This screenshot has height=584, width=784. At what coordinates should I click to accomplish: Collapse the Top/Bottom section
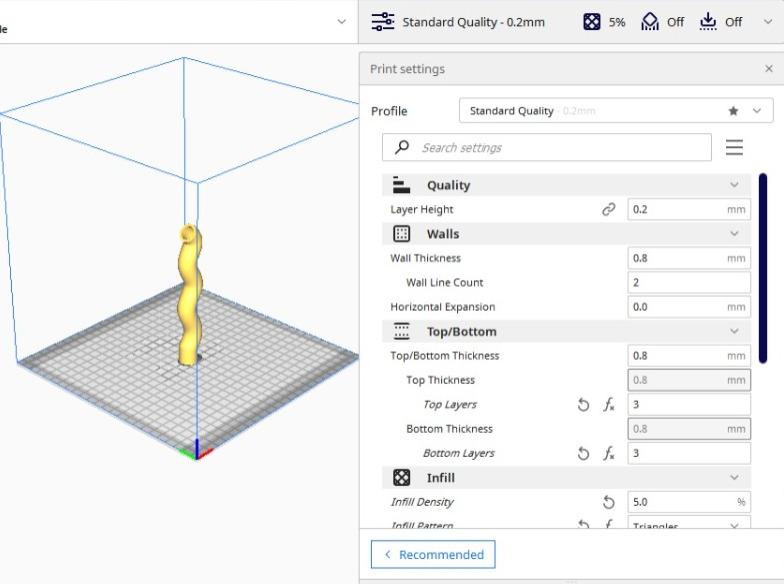tap(734, 332)
